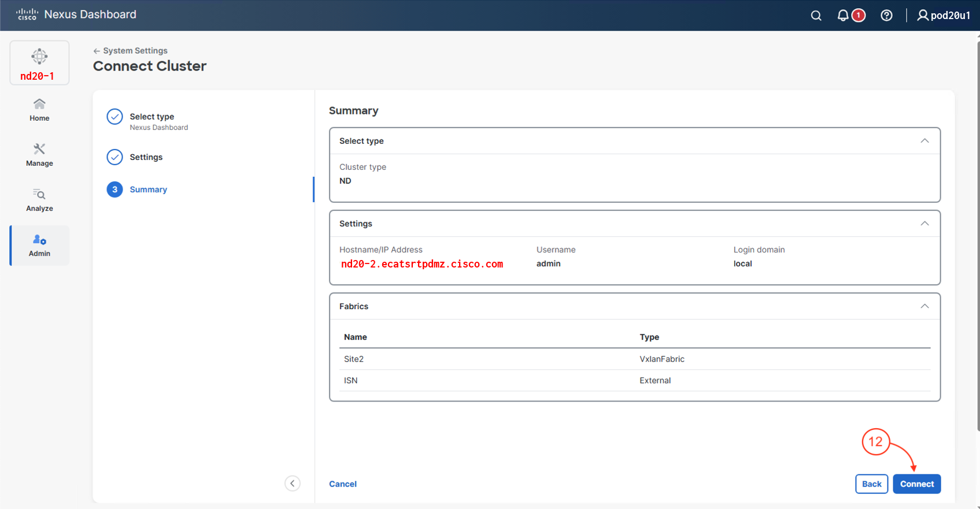
Task: Open notifications bell with alert badge
Action: click(844, 16)
